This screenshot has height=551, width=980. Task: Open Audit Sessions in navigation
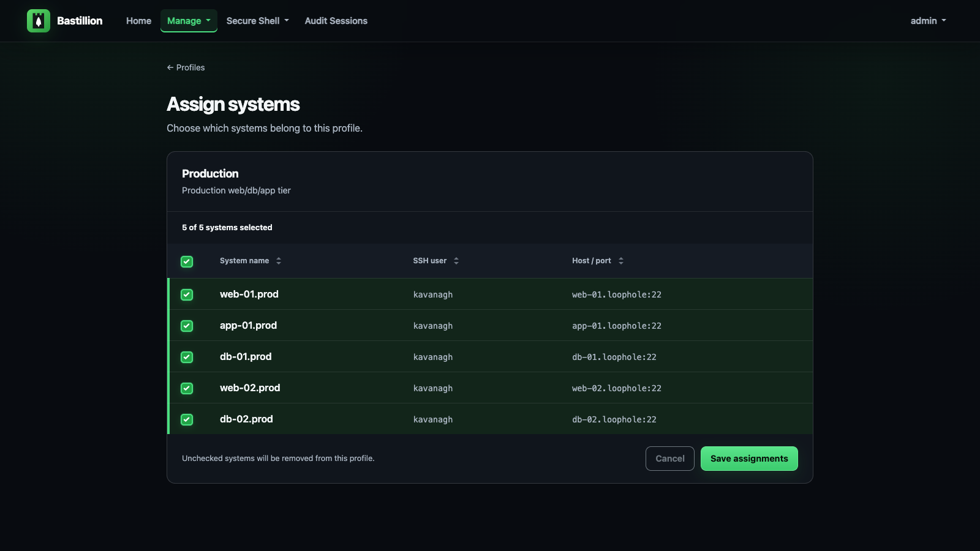336,21
